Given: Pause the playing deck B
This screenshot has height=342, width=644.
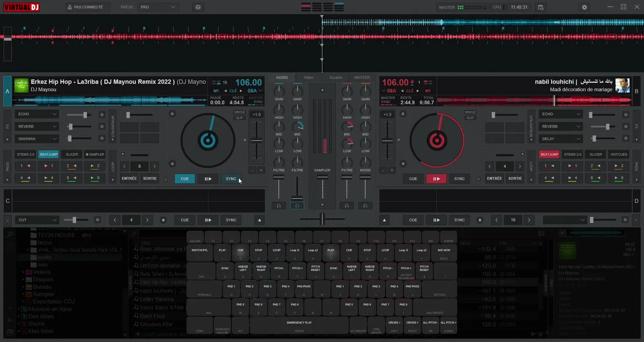Looking at the screenshot, I should click(436, 179).
